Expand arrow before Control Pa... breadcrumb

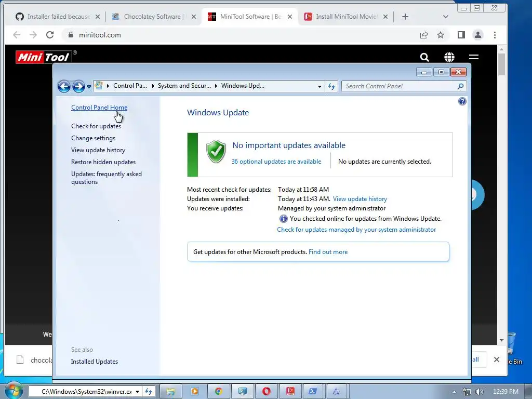pos(108,86)
